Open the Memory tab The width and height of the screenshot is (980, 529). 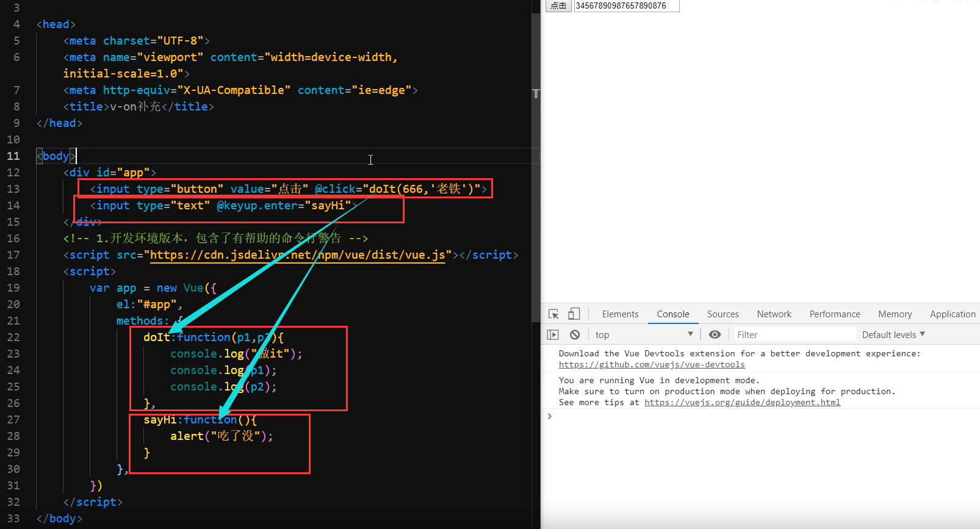895,314
